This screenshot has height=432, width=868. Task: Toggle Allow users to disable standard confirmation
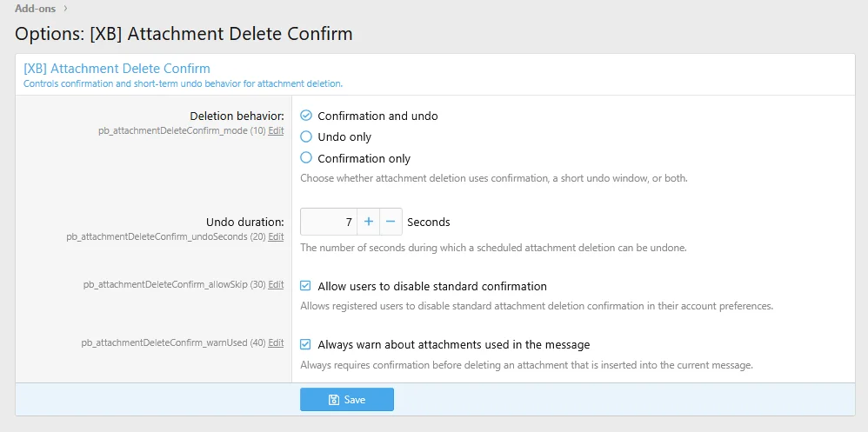[305, 286]
